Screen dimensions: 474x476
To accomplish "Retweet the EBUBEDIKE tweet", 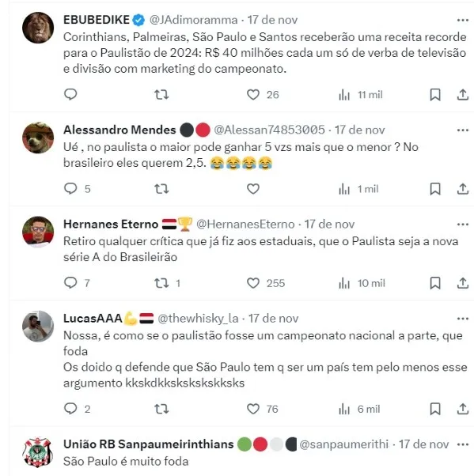I will 161,95.
